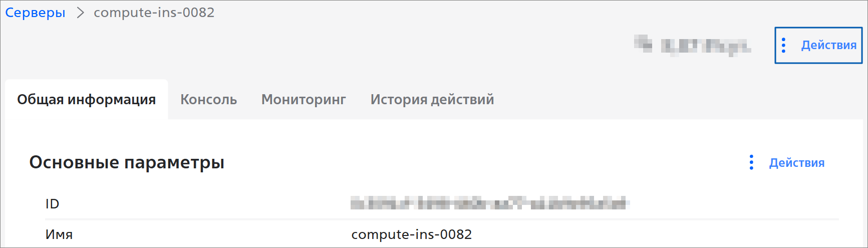Click the Основные параметры section heading
The height and width of the screenshot is (248, 868).
127,162
